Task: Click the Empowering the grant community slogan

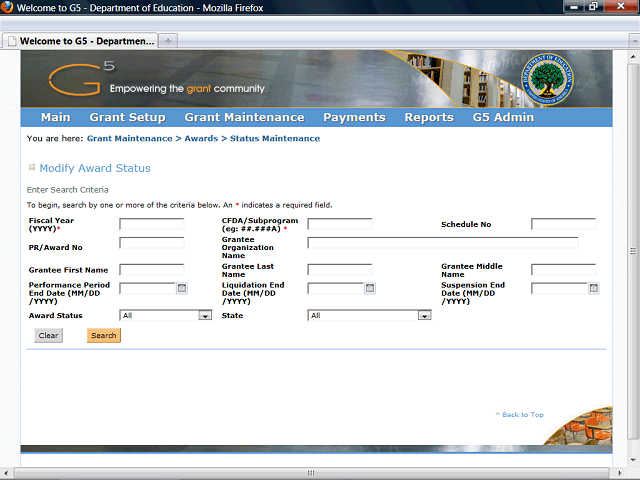Action: (x=188, y=89)
